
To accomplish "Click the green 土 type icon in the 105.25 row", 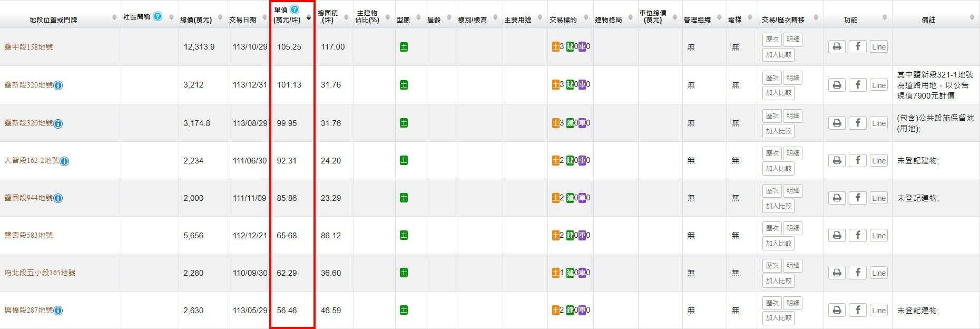I will click(x=404, y=47).
